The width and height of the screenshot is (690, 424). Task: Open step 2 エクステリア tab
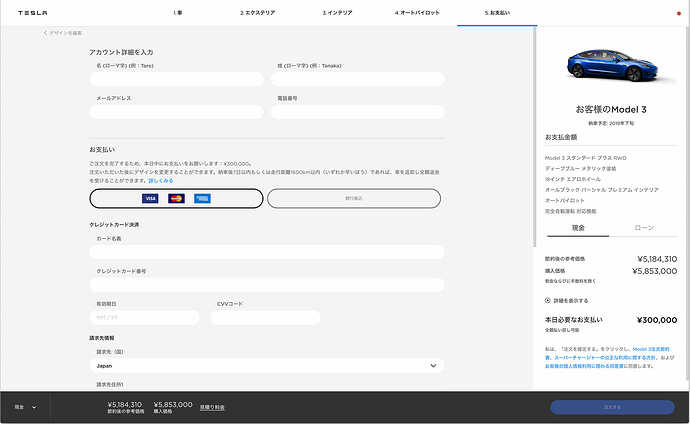tap(257, 13)
